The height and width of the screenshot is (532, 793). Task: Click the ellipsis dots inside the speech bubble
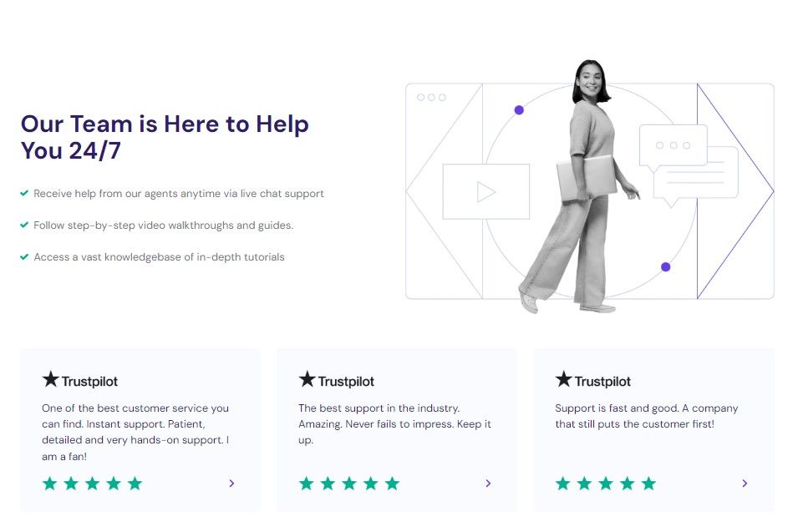click(673, 144)
